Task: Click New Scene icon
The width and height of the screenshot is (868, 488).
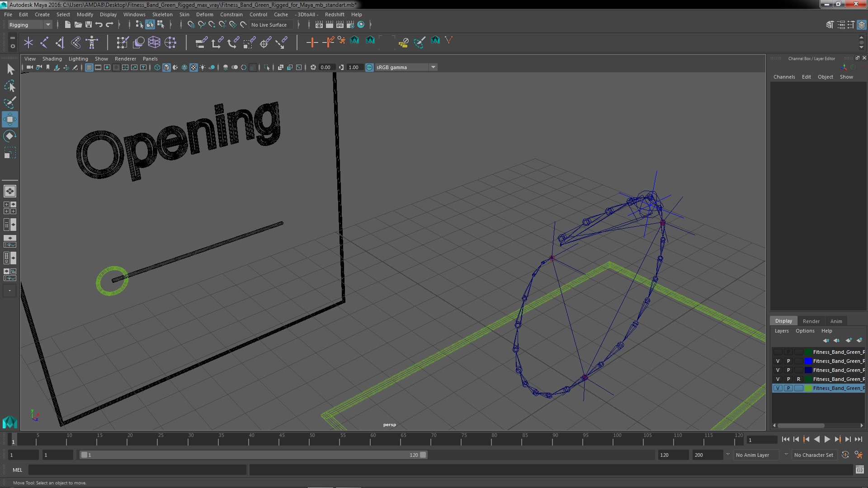Action: tap(67, 25)
